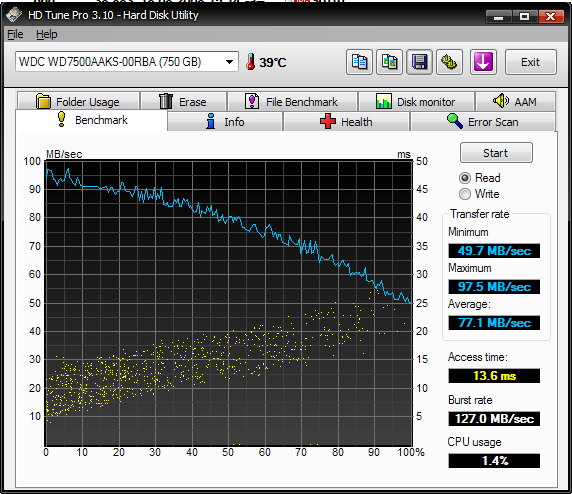Viewport: 572px width, 494px height.
Task: Click the Exit button
Action: coord(531,62)
